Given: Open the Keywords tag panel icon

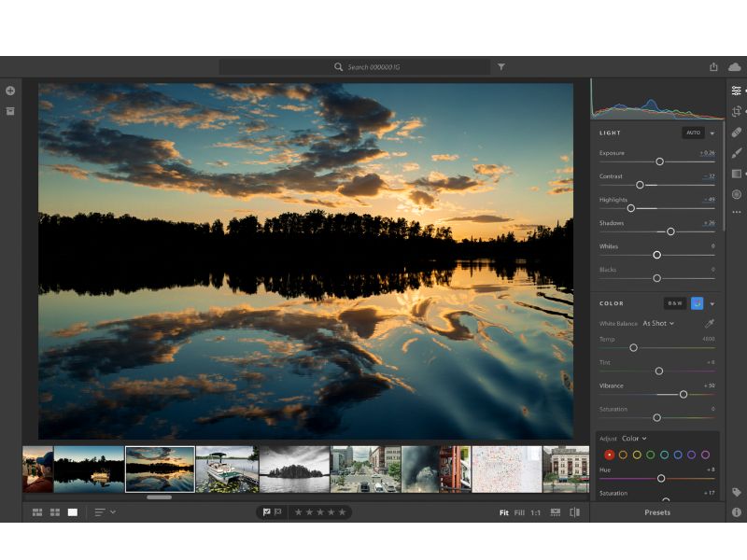Looking at the screenshot, I should pos(737,492).
